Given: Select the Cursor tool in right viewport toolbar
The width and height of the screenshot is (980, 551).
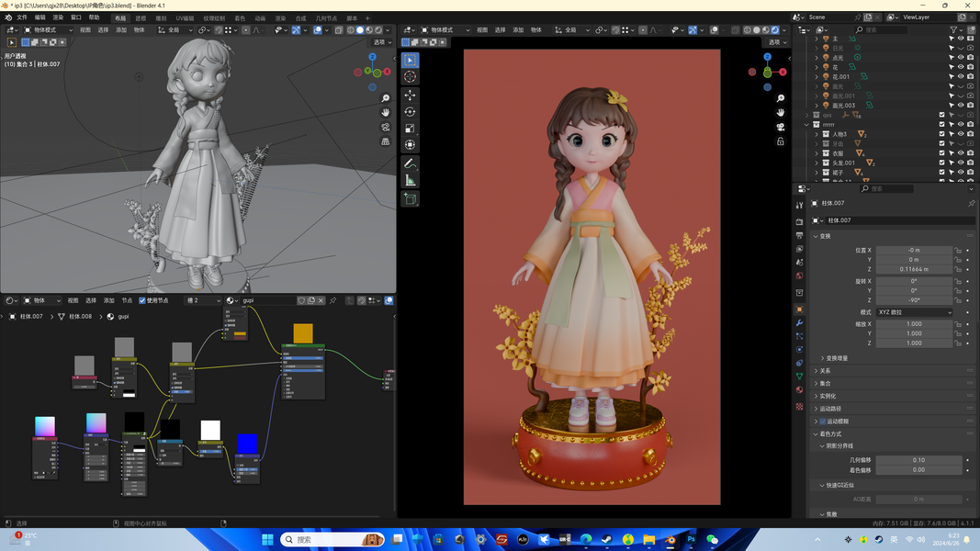Looking at the screenshot, I should [x=410, y=76].
